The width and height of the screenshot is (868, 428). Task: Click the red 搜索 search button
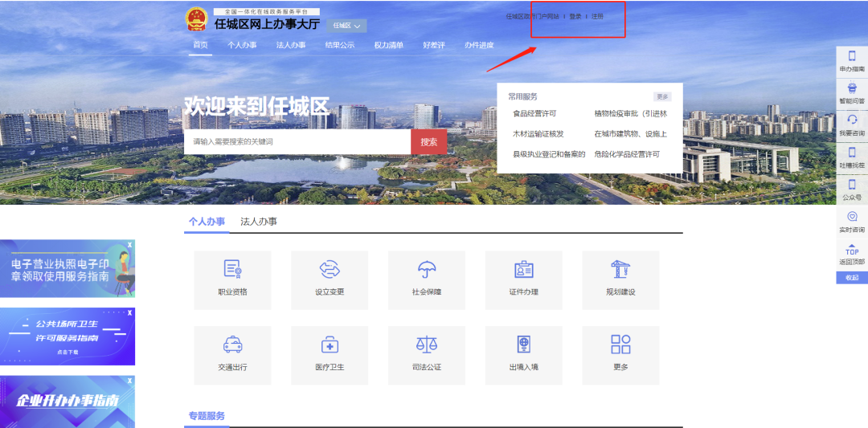coord(428,141)
